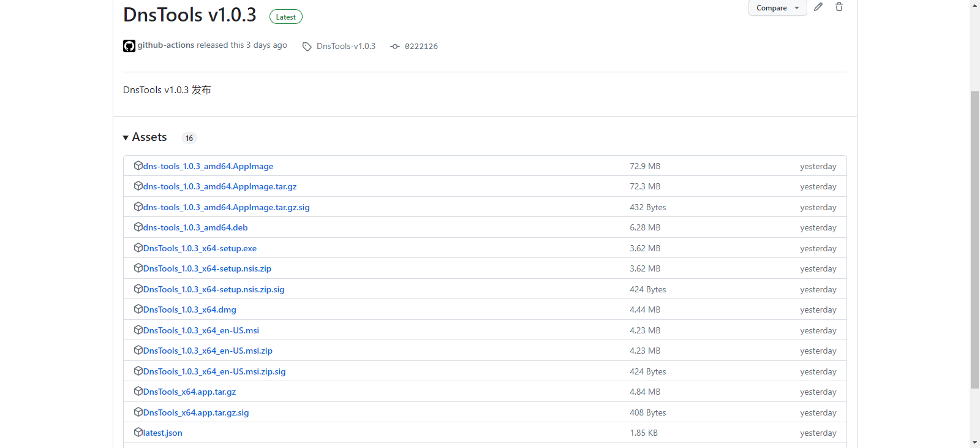The height and width of the screenshot is (448, 980).
Task: Click the page vertical scrollbar thumb
Action: click(974, 240)
